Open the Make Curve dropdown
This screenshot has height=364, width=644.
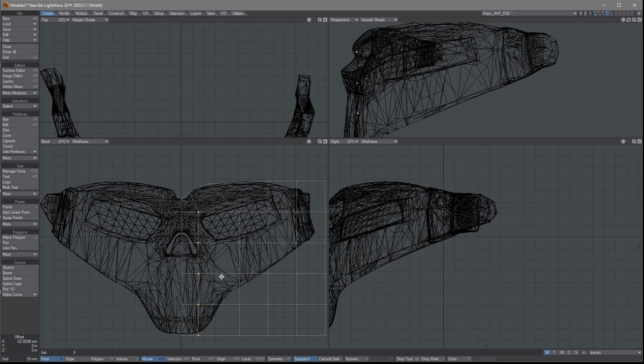coord(20,295)
